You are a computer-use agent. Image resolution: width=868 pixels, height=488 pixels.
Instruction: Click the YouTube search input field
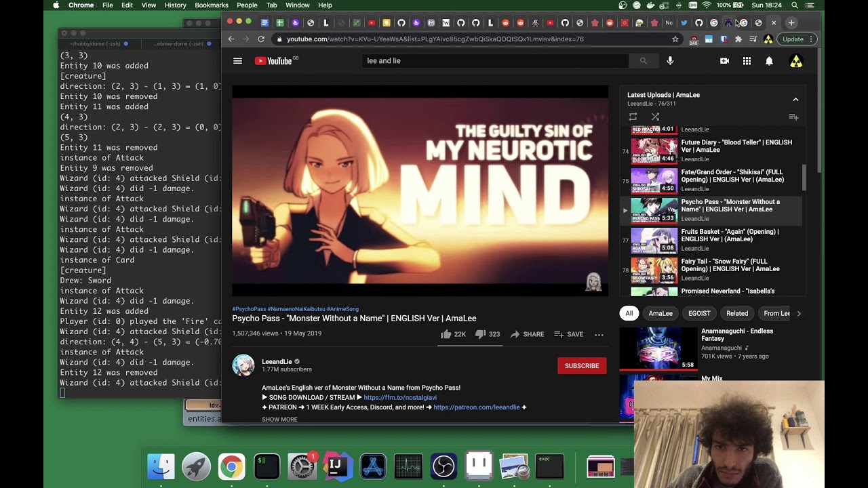click(x=495, y=61)
